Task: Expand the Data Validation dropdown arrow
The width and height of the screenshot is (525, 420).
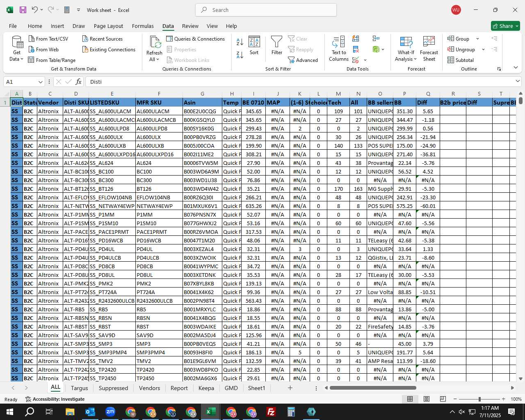Action: coord(365,60)
